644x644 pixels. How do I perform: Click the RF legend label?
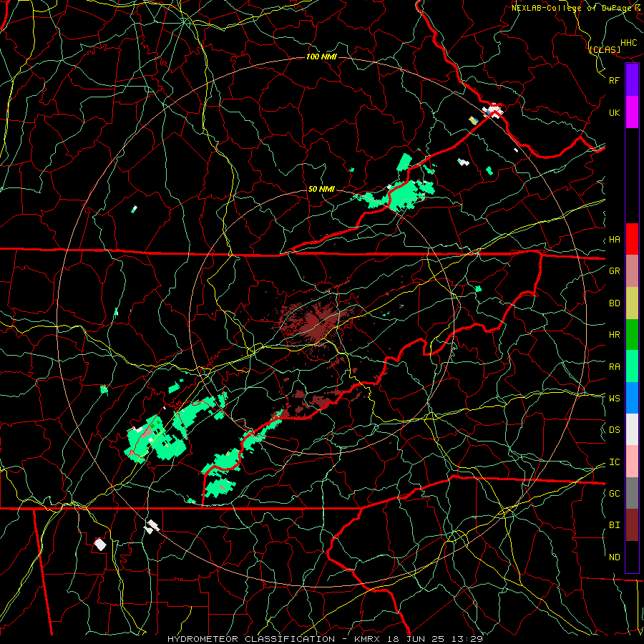(x=614, y=80)
